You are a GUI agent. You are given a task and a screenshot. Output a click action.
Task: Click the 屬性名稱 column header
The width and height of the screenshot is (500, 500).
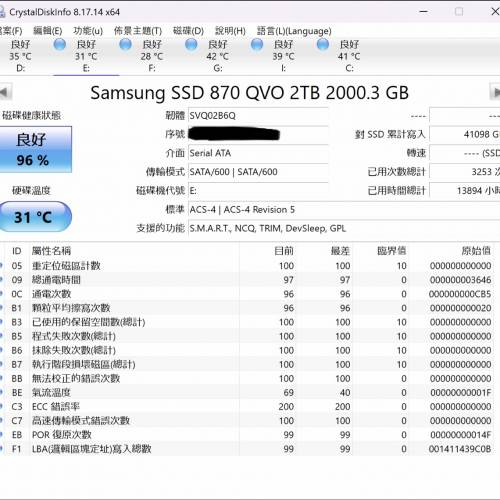coord(51,251)
